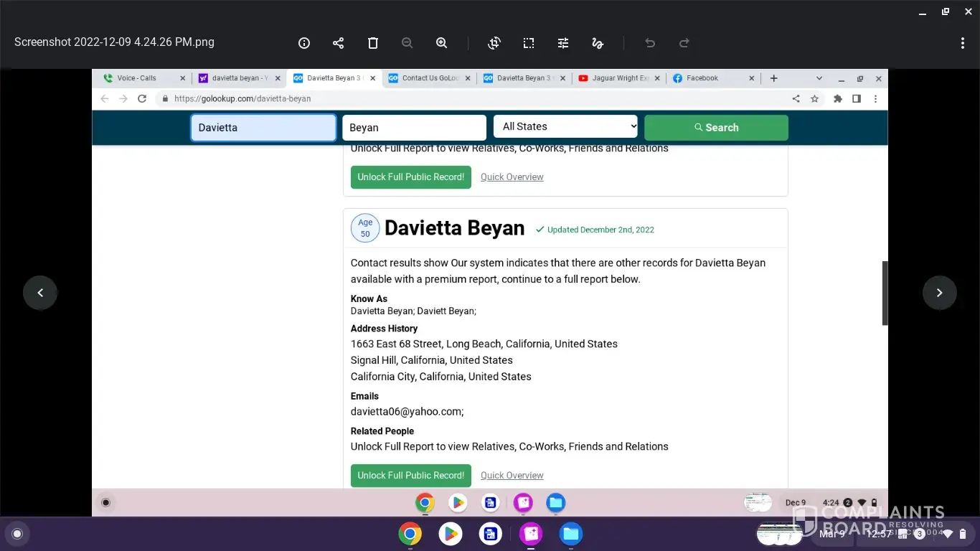Screen dimensions: 980x551
Task: Click the green Search button
Action: [716, 128]
